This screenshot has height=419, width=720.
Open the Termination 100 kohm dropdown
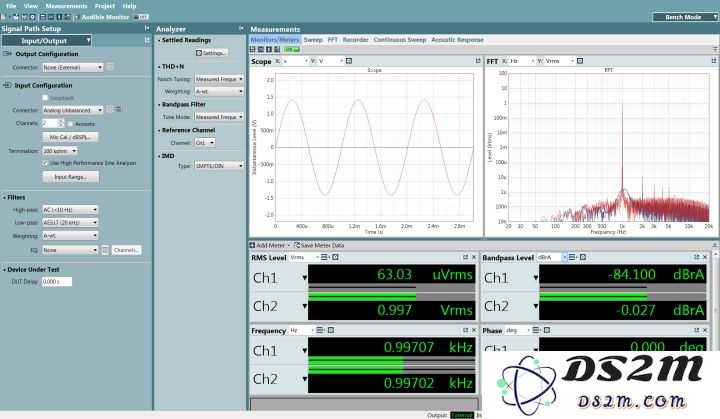tap(60, 151)
